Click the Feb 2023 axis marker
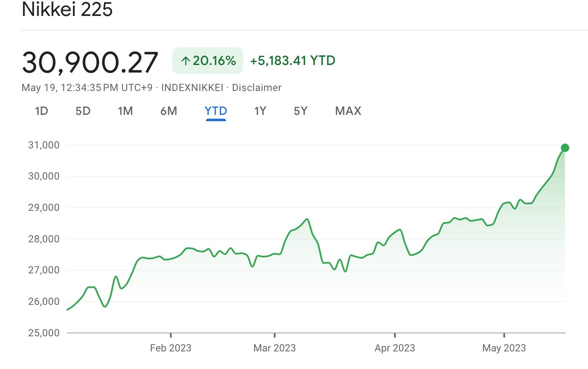Viewport: 588px width, 369px height. 171,348
